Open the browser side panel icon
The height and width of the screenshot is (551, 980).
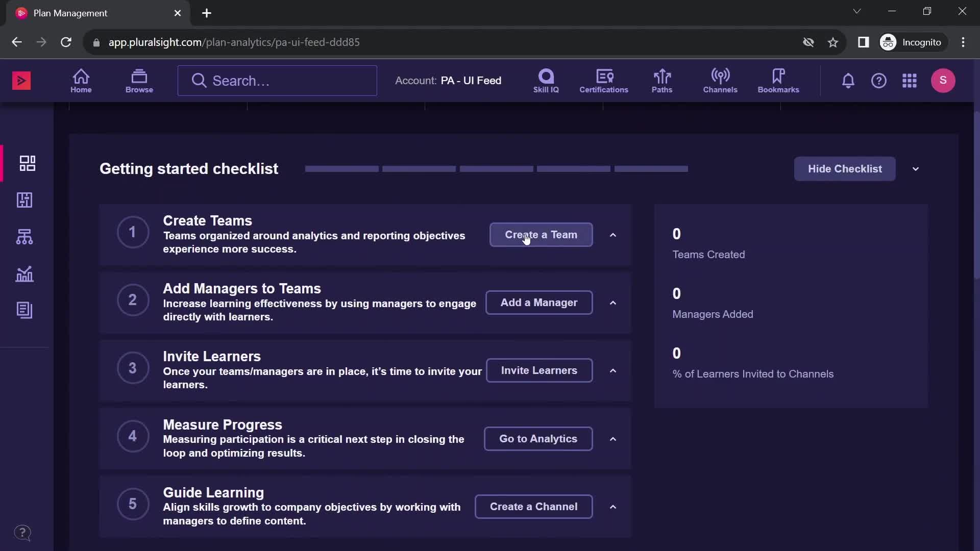pyautogui.click(x=864, y=42)
